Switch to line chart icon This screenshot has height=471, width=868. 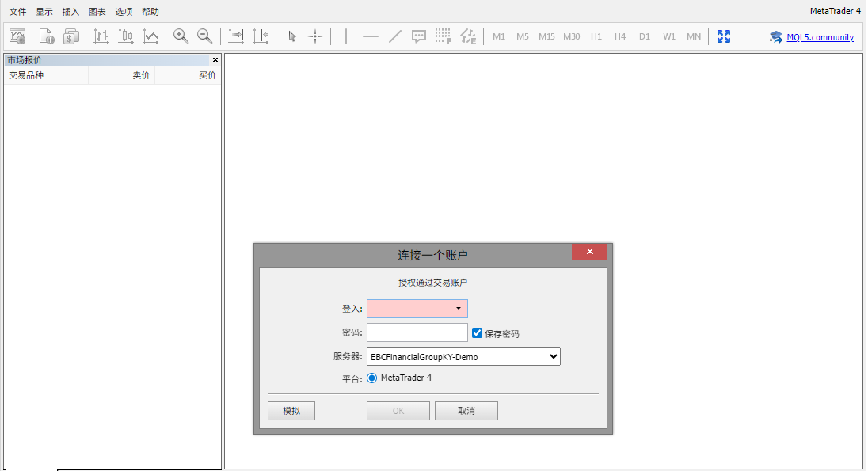pyautogui.click(x=150, y=36)
